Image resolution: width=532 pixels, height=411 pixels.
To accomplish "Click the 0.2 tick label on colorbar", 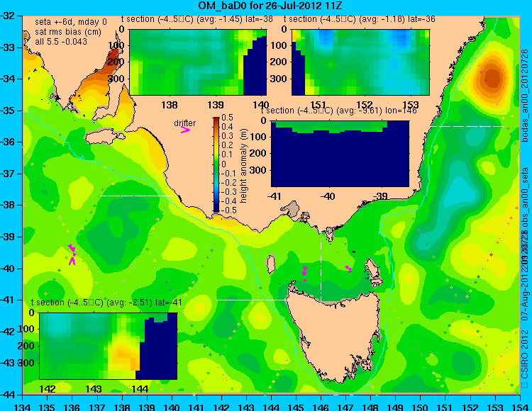I will (x=227, y=145).
